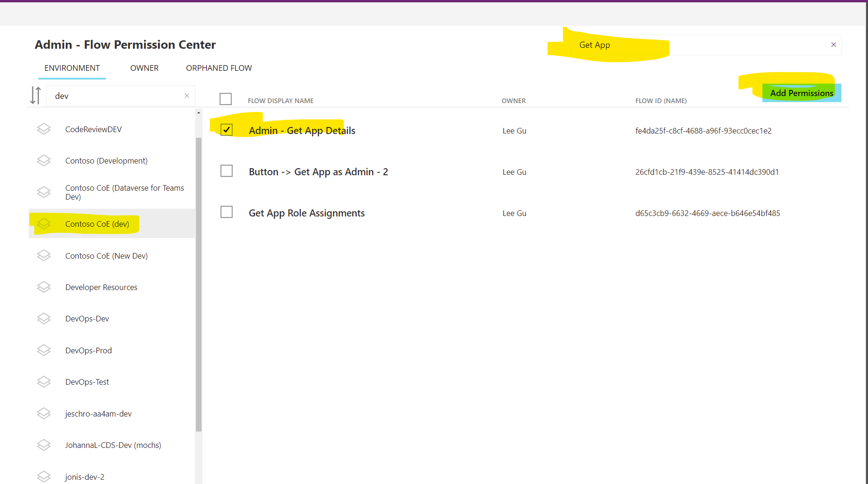
Task: Click the Add Permissions button
Action: pos(801,93)
